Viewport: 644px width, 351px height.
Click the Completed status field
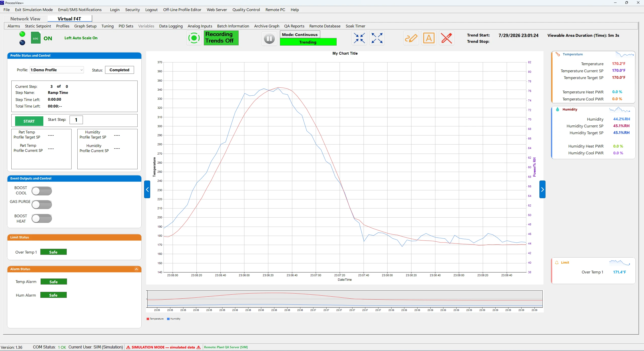(x=119, y=70)
